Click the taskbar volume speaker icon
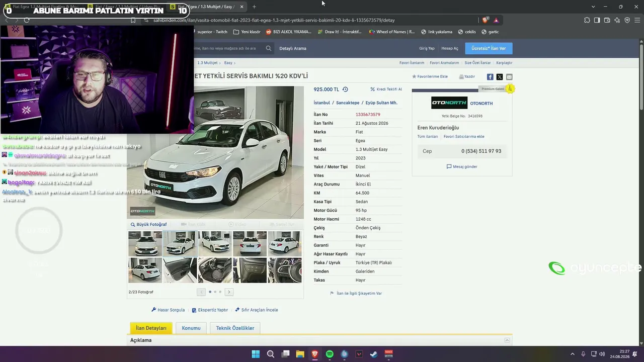This screenshot has width=644, height=362. (x=602, y=354)
